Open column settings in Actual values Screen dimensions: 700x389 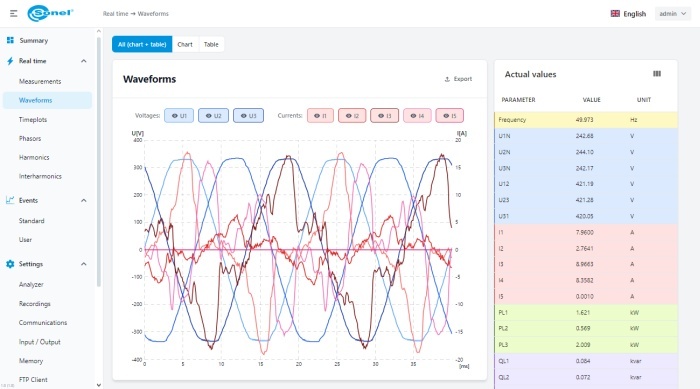[657, 74]
